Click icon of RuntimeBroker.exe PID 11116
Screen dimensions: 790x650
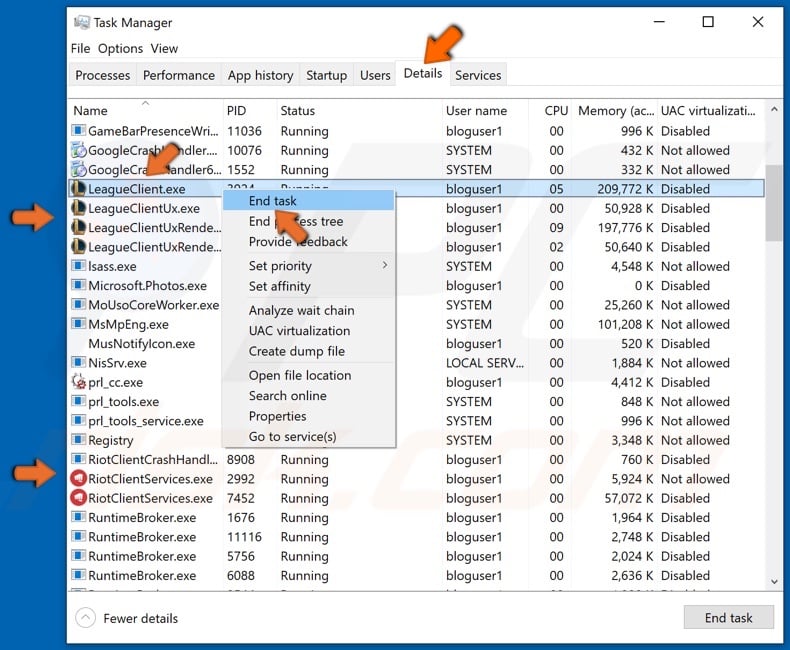point(78,536)
